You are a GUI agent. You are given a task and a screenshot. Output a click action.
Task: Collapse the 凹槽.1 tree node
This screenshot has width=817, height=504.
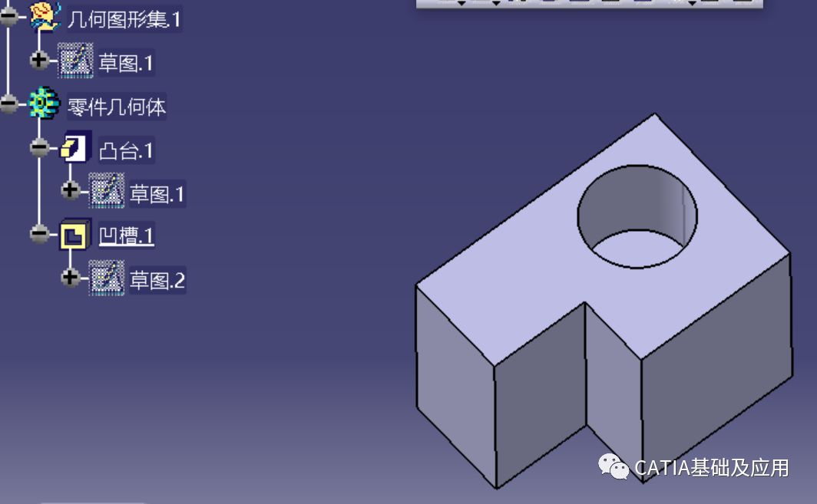click(x=40, y=234)
